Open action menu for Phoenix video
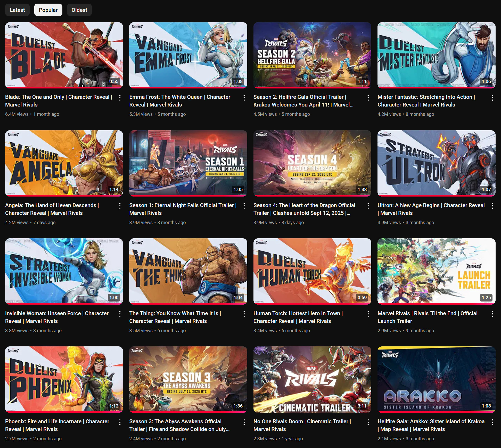The width and height of the screenshot is (501, 448). point(120,422)
